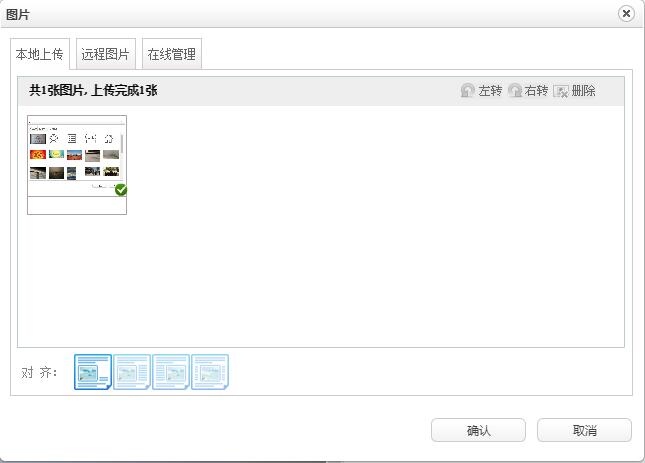Close the 图片 dialog
Screen dimensions: 645x463
[x=626, y=14]
